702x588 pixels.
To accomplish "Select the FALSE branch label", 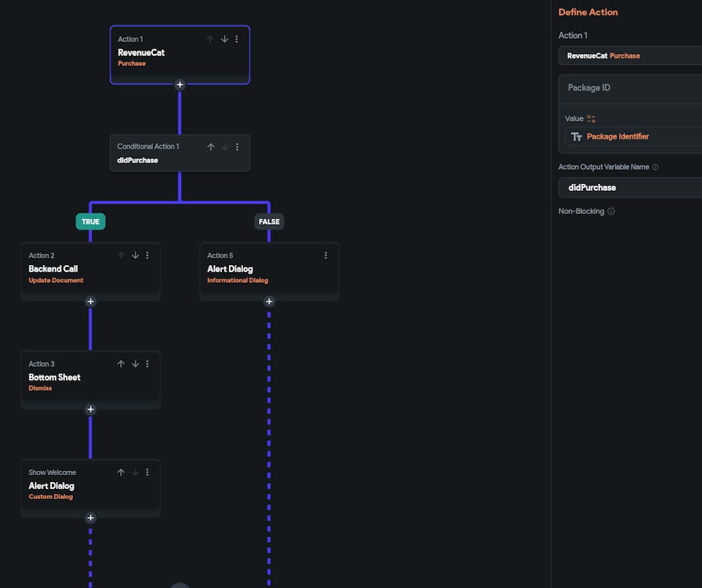I will coord(269,222).
